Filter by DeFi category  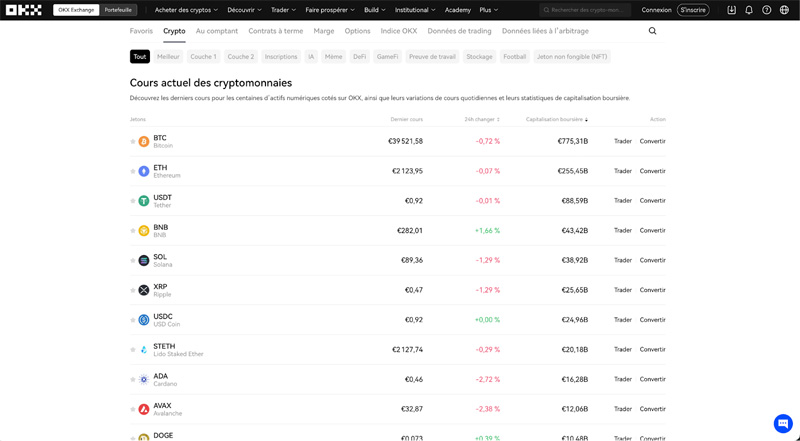pos(360,57)
